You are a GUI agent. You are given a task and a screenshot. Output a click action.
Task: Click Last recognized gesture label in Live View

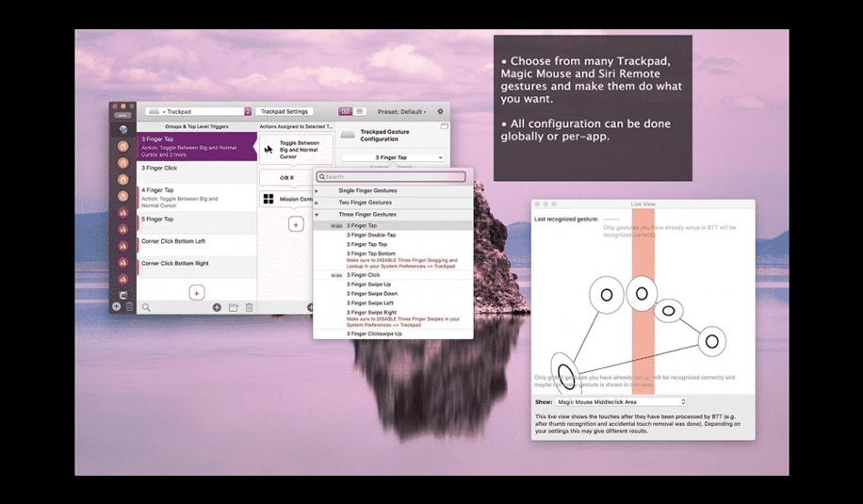566,219
